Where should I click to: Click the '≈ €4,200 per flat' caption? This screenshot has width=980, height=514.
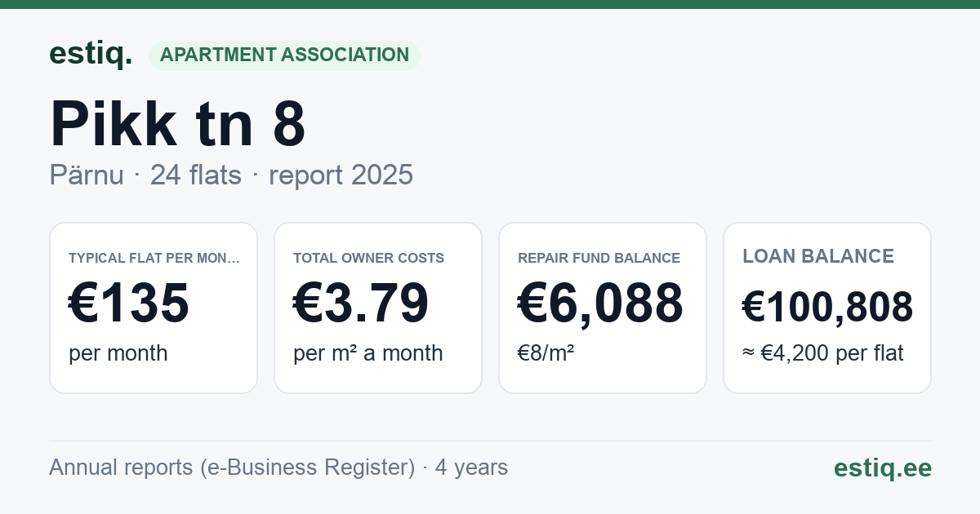coord(823,353)
